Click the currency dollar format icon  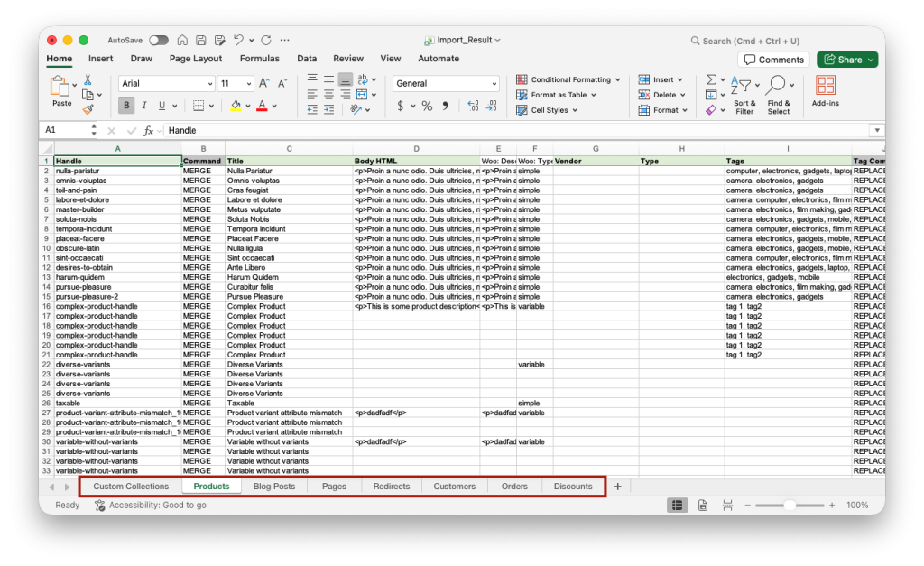pos(401,106)
